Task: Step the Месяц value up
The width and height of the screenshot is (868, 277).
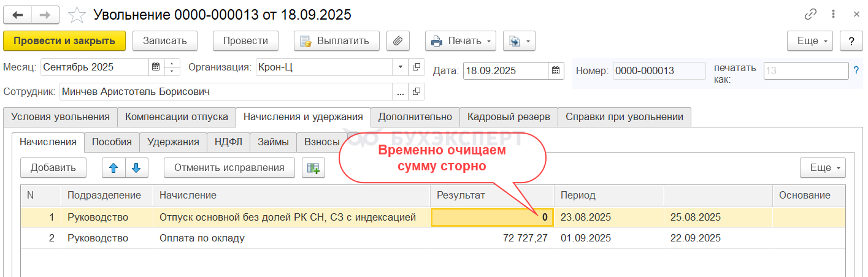Action: (x=172, y=63)
